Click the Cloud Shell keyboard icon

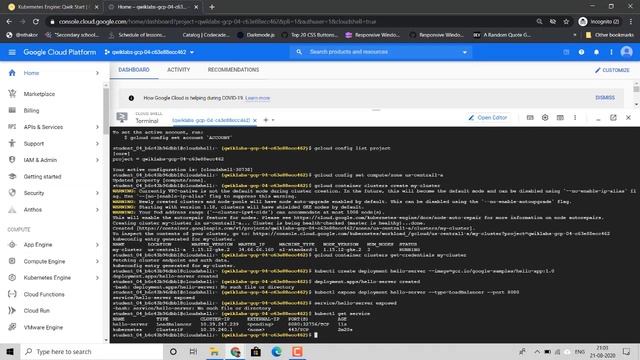pyautogui.click(x=530, y=118)
